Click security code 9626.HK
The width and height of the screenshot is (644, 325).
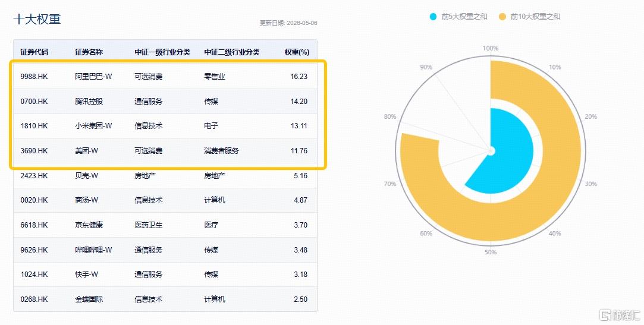[x=34, y=250]
